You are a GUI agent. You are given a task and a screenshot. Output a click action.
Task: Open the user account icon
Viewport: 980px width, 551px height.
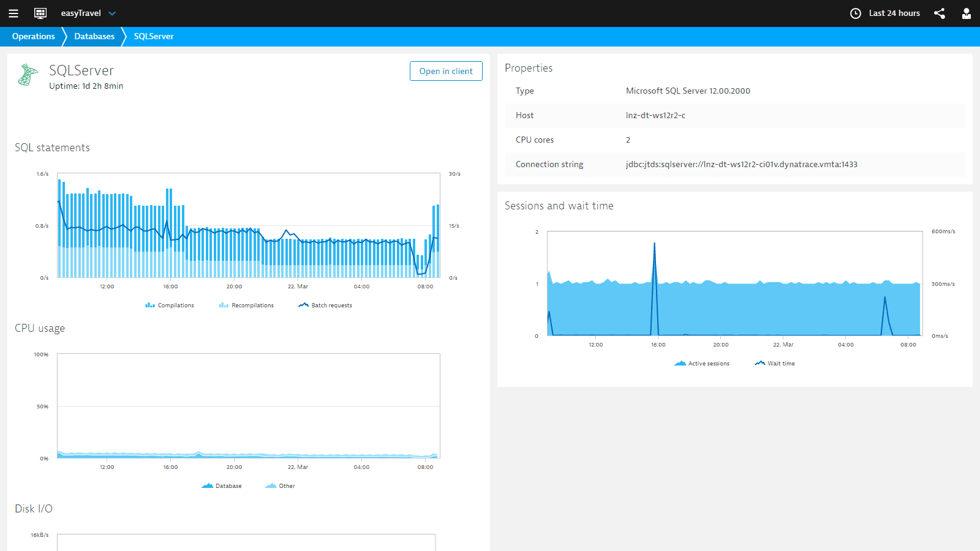[967, 13]
